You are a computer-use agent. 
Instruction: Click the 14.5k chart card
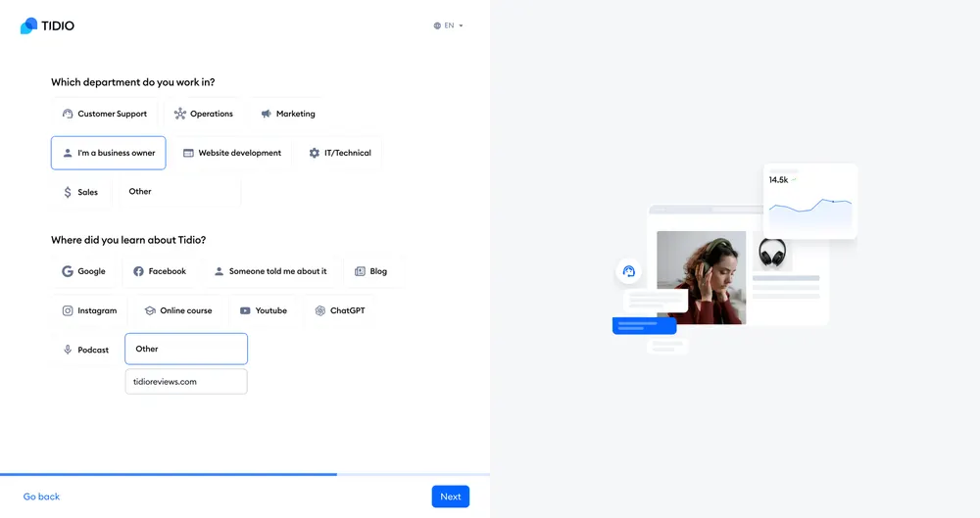click(810, 201)
